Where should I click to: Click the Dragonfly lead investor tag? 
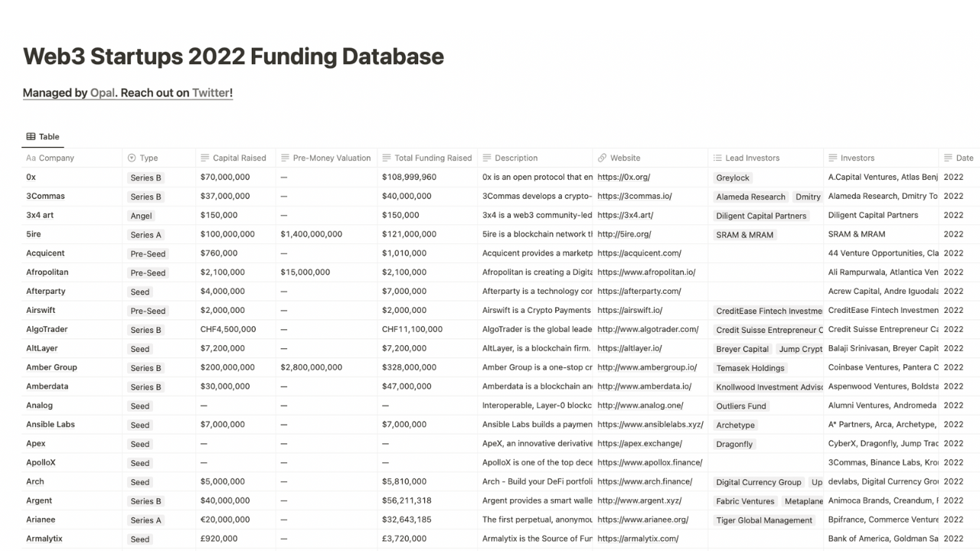(734, 444)
